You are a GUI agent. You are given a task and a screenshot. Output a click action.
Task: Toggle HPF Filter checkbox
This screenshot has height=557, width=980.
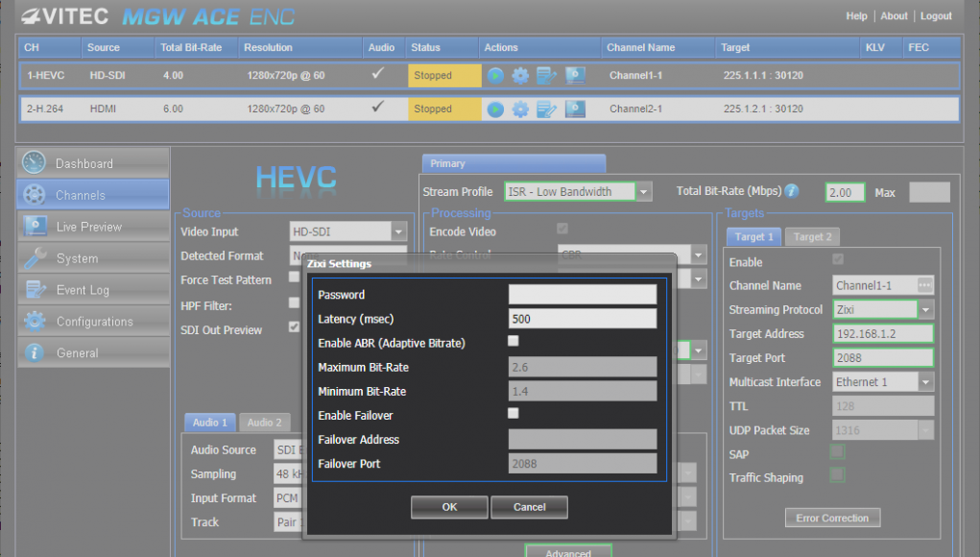coord(294,303)
